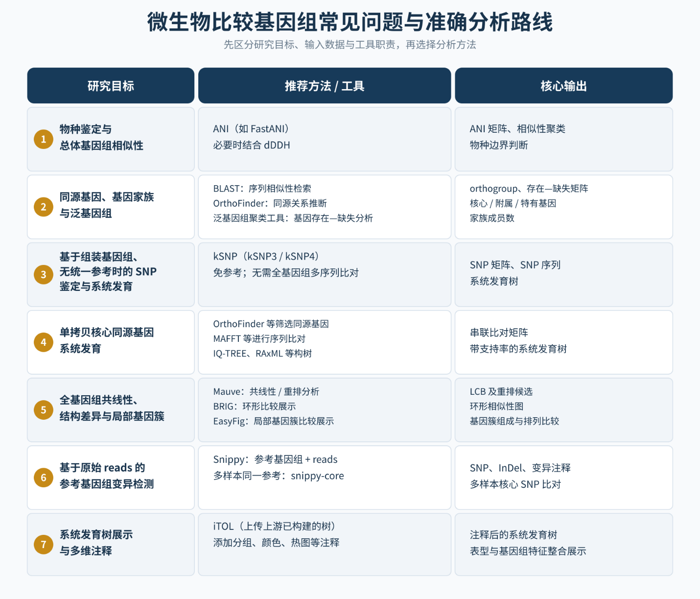
Task: Click the number 6 circle badge
Action: pos(44,478)
